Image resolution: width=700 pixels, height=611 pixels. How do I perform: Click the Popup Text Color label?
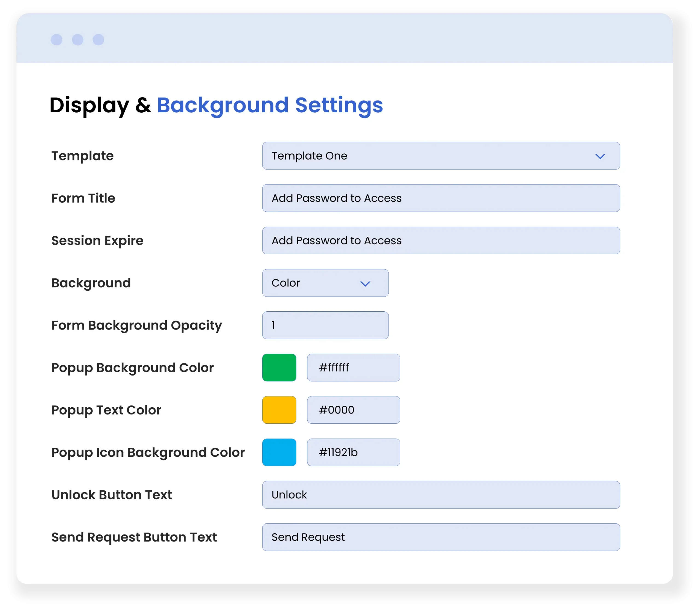point(106,410)
